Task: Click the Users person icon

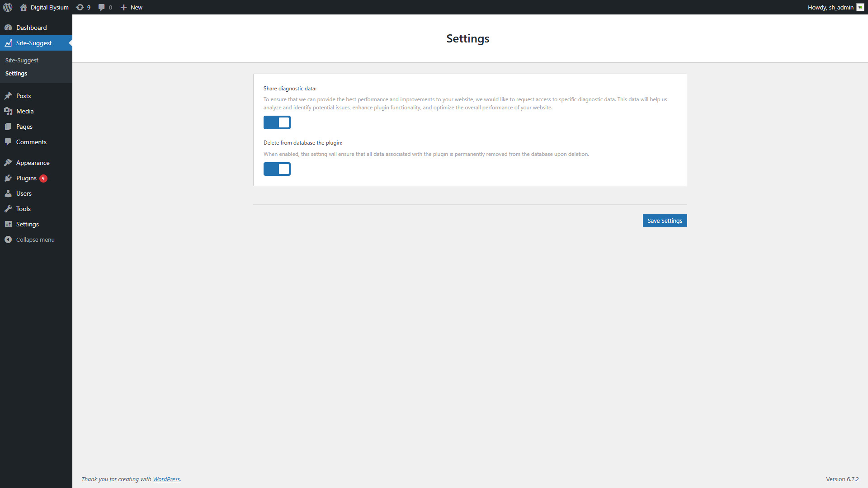Action: 8,193
